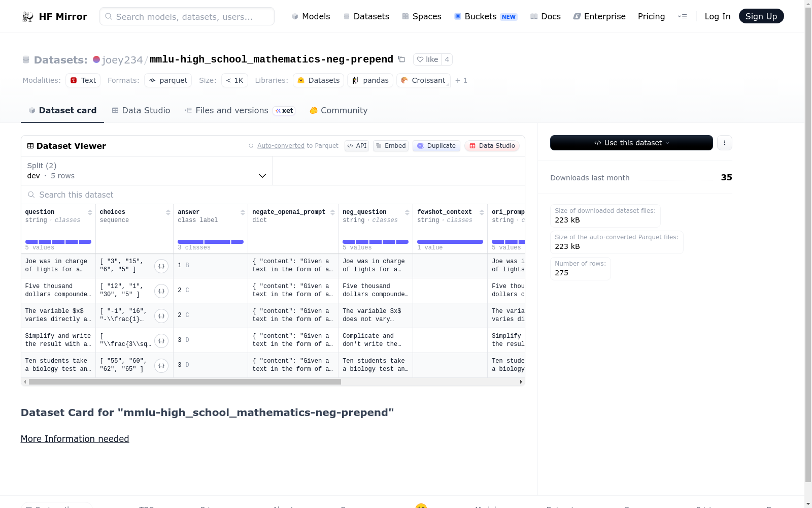Click the Sign Up button
Image resolution: width=812 pixels, height=508 pixels.
click(x=761, y=16)
